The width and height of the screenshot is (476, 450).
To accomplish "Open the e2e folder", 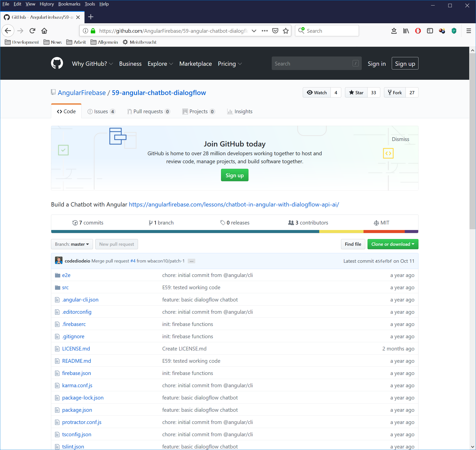I will pos(66,275).
